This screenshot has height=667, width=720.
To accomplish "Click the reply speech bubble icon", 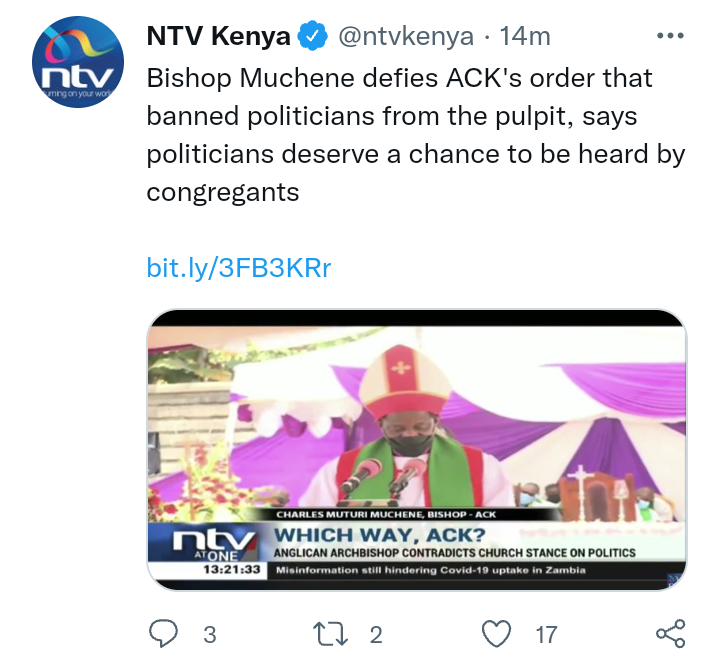I will (163, 633).
